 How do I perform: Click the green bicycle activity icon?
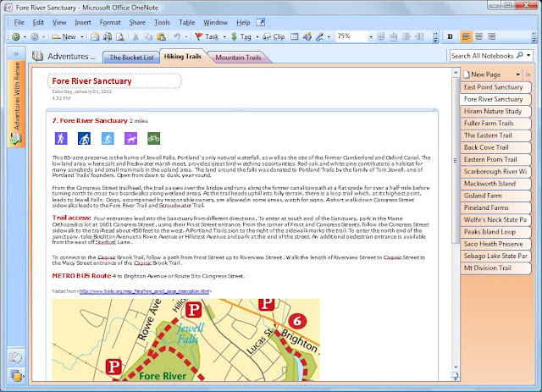click(x=153, y=139)
